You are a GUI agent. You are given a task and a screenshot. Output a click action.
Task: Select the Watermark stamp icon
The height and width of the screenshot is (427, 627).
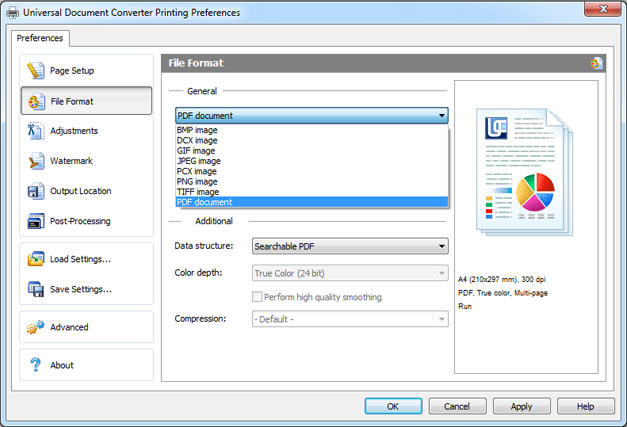[x=36, y=161]
